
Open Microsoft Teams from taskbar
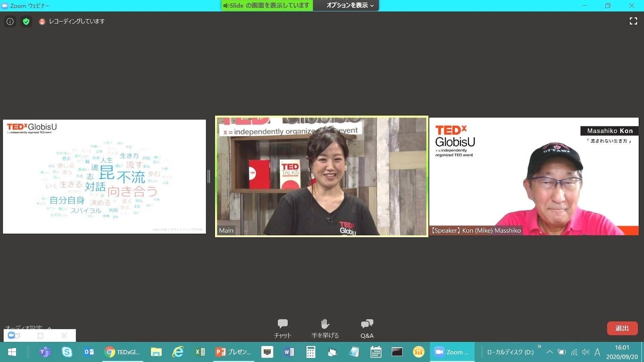point(45,352)
